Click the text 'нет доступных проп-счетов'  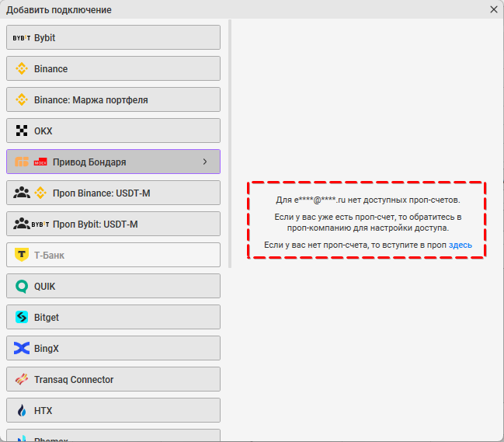[404, 200]
